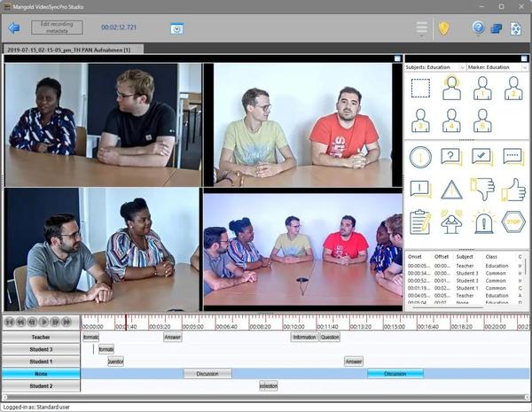Select the warning triangle marker icon
This screenshot has width=532, height=412.
[452, 189]
